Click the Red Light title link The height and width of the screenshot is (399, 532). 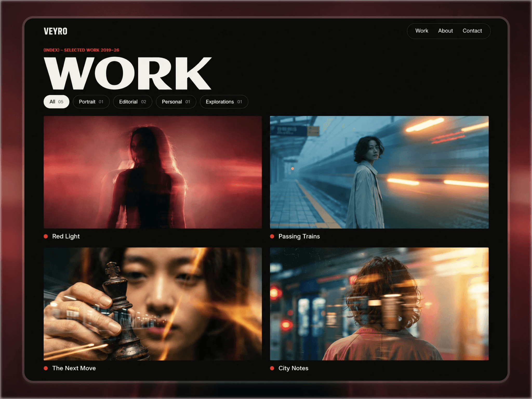pyautogui.click(x=66, y=236)
